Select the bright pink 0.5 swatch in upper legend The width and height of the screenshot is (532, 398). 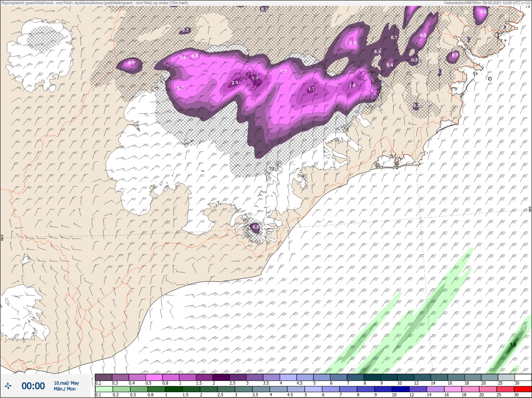(x=154, y=377)
